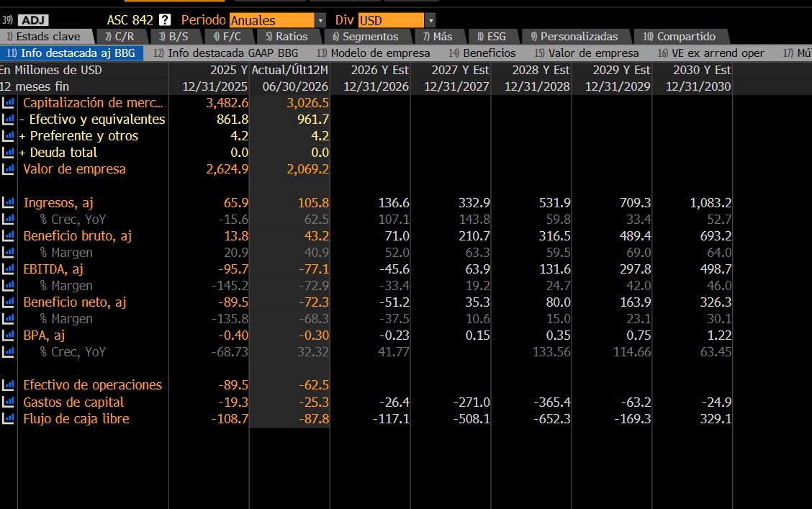This screenshot has height=509, width=812.
Task: Open the Segmentos tab
Action: [x=366, y=36]
